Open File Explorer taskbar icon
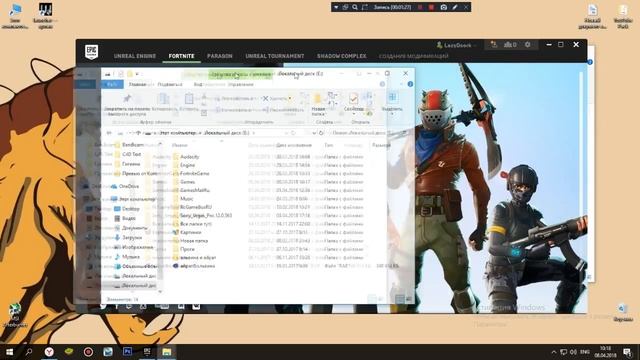The height and width of the screenshot is (360, 640). [167, 352]
